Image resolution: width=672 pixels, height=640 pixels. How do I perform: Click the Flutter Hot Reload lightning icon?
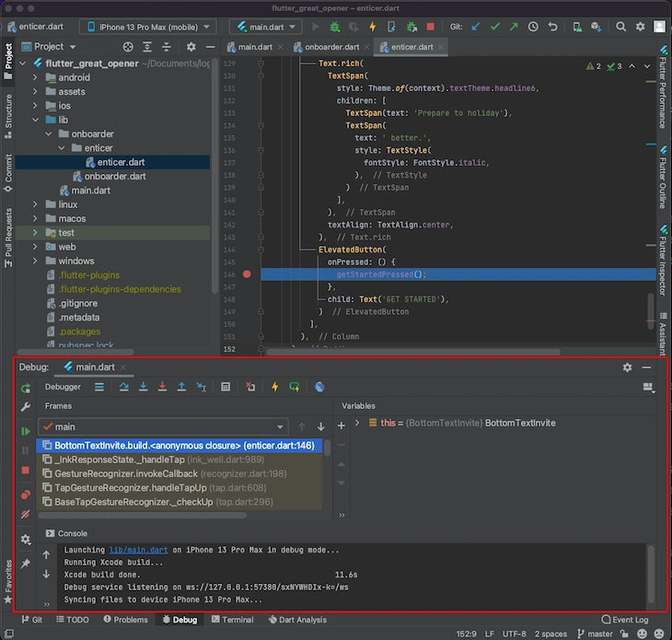pyautogui.click(x=274, y=387)
